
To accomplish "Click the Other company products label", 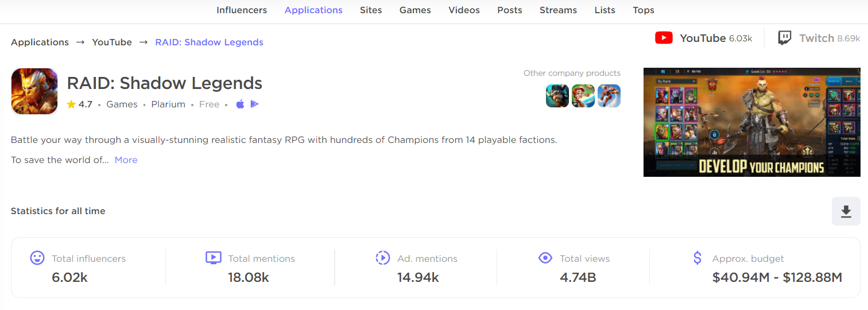I will point(572,73).
